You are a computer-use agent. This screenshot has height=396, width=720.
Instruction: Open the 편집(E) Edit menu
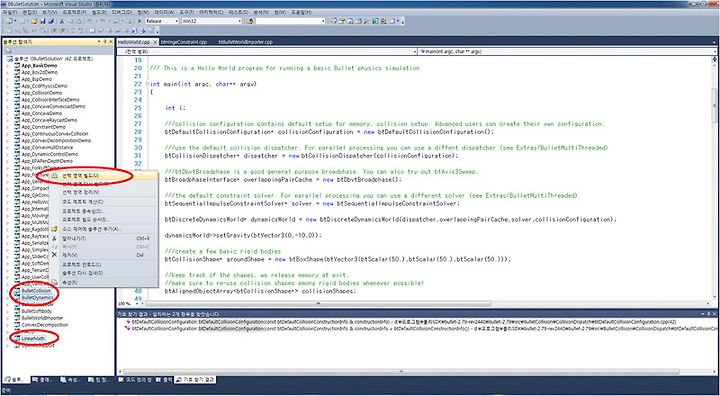pos(29,12)
